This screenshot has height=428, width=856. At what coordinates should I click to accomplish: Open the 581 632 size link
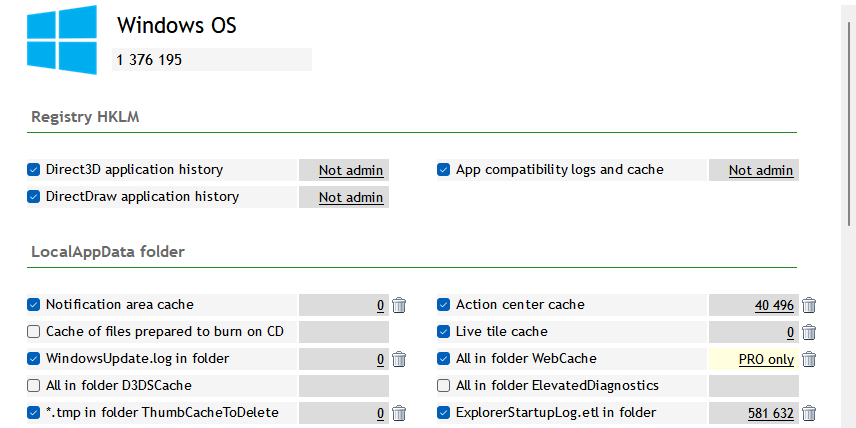[x=770, y=413]
